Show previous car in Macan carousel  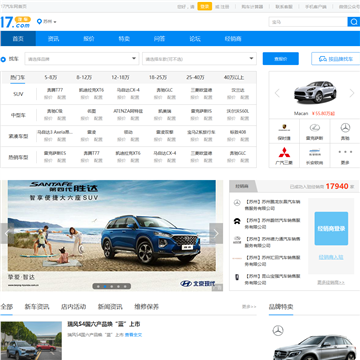[277, 93]
